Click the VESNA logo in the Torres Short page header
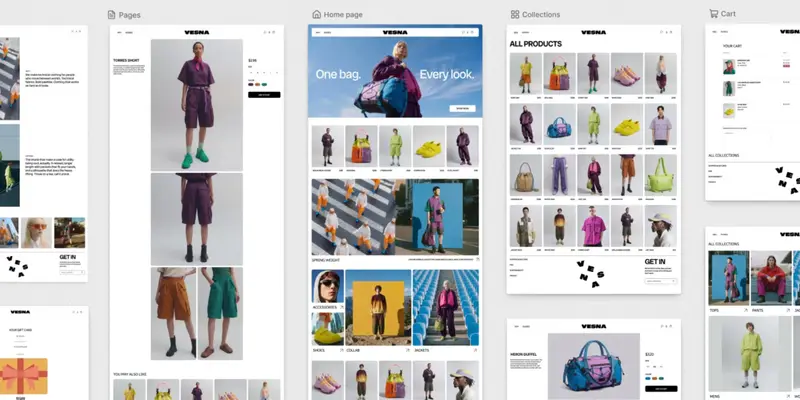 pos(197,33)
